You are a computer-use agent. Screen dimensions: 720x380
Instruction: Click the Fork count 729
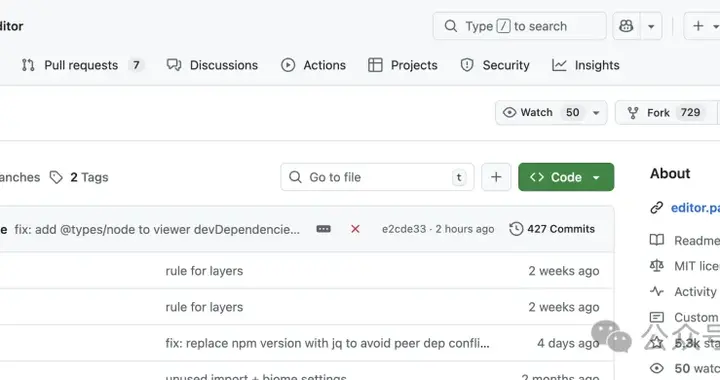[x=691, y=112]
